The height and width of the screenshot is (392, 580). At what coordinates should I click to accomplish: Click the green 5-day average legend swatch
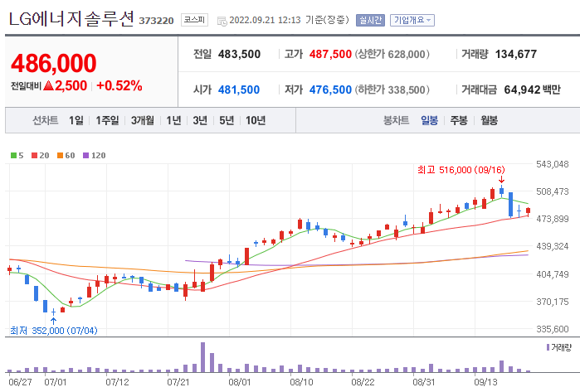(x=13, y=156)
